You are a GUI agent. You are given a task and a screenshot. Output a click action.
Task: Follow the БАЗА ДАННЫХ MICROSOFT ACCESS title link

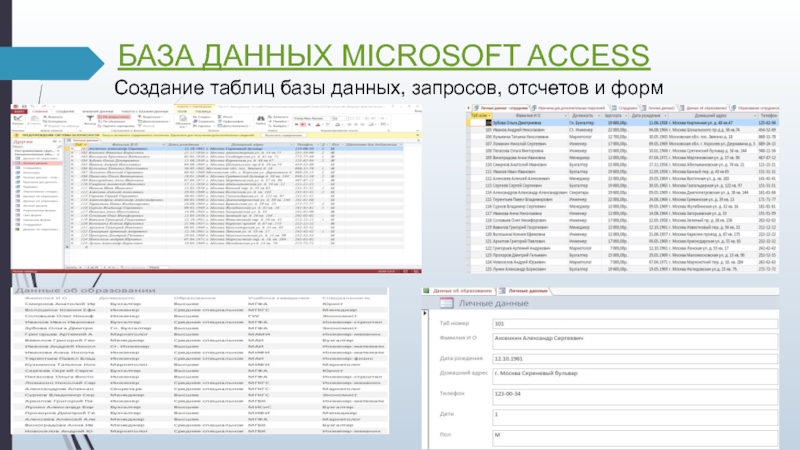(384, 56)
